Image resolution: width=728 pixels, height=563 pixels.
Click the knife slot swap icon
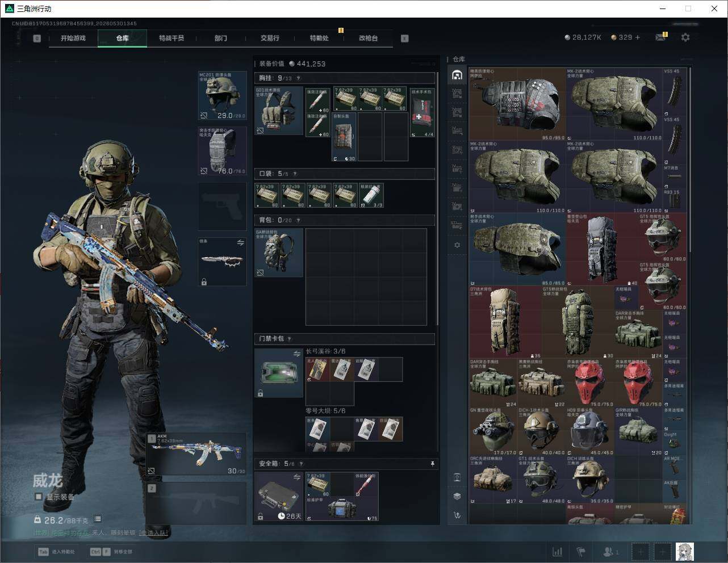pyautogui.click(x=240, y=243)
